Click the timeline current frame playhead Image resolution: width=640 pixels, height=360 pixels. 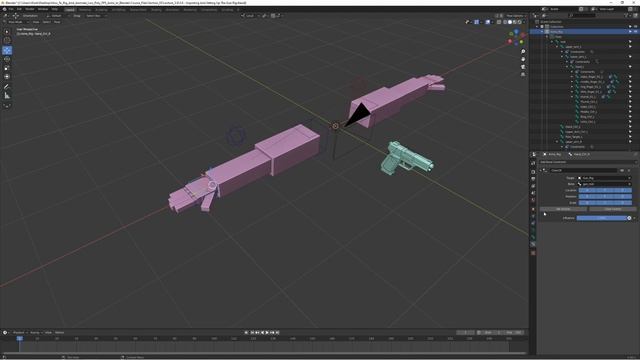[19, 338]
